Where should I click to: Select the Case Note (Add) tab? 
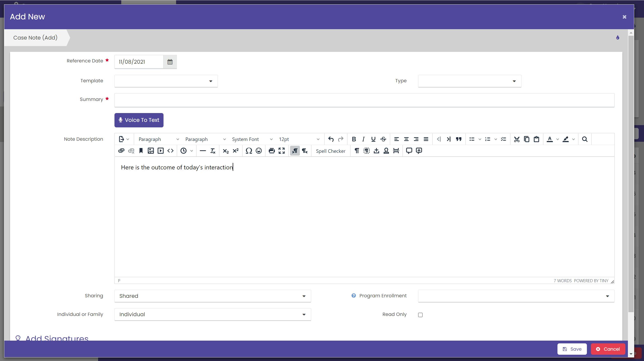[35, 38]
